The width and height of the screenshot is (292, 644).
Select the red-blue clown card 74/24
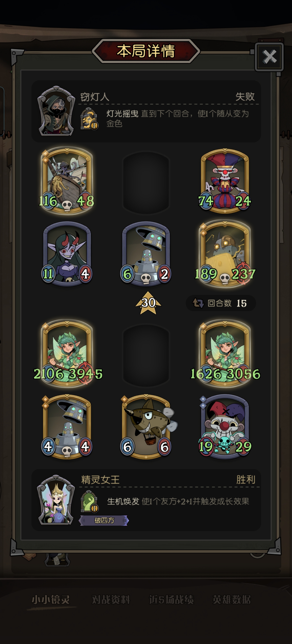point(225,181)
